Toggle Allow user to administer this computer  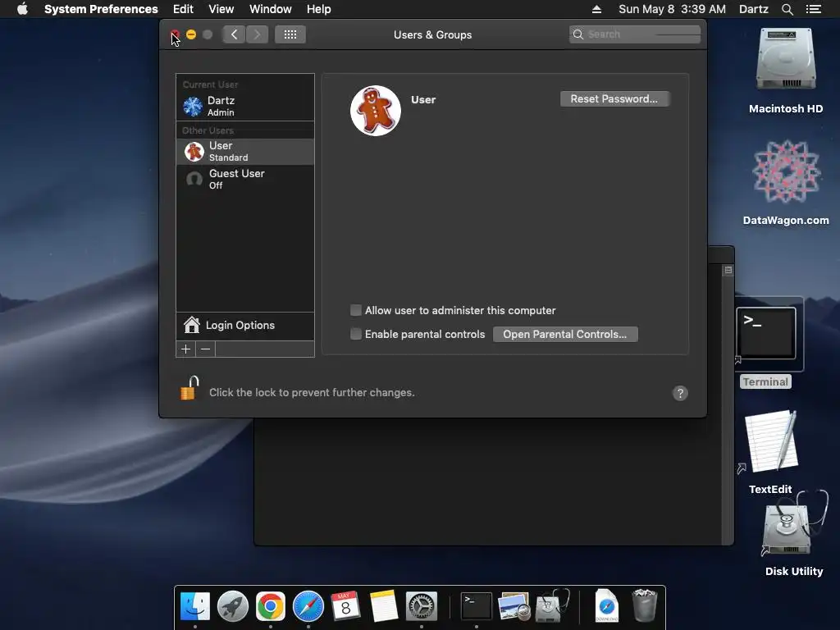point(356,310)
